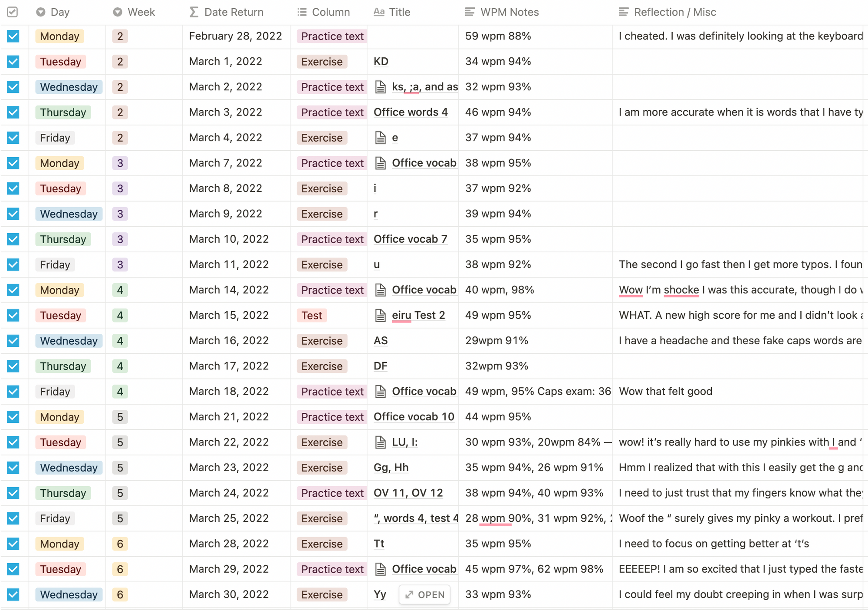Open the Date Return column header options
Viewport: 868px width, 610px height.
[x=233, y=12]
